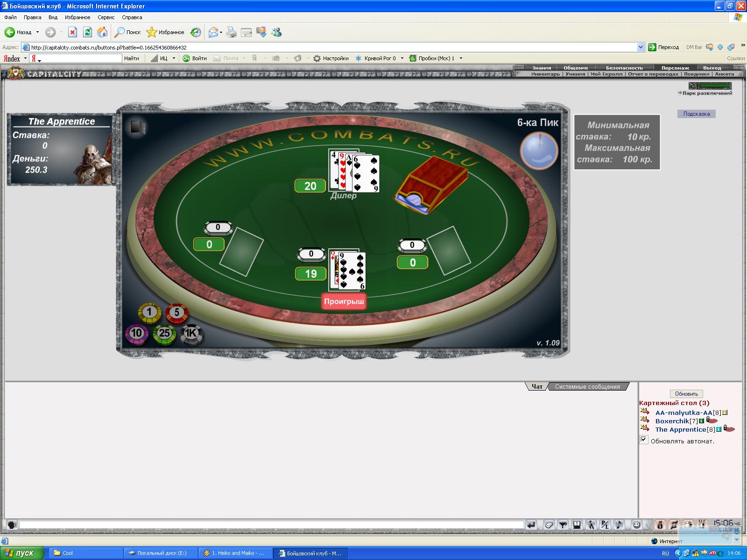Click the chat filter funnel icon
The image size is (747, 560).
coord(563,525)
